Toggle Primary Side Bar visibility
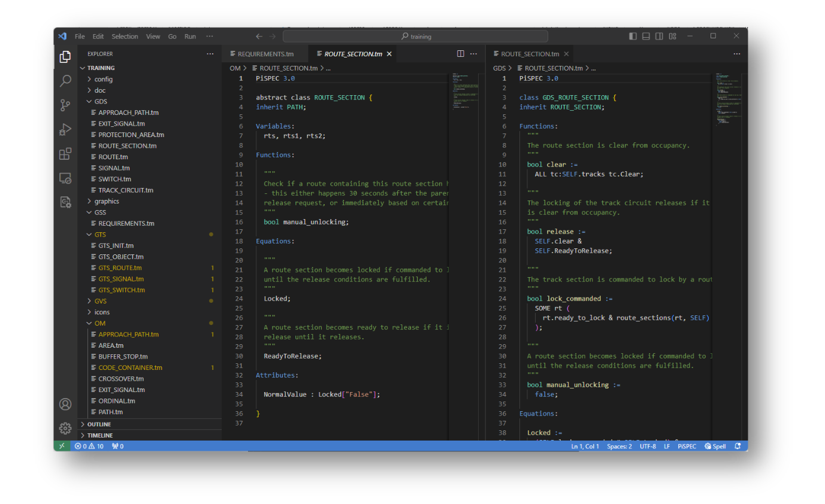 click(633, 36)
